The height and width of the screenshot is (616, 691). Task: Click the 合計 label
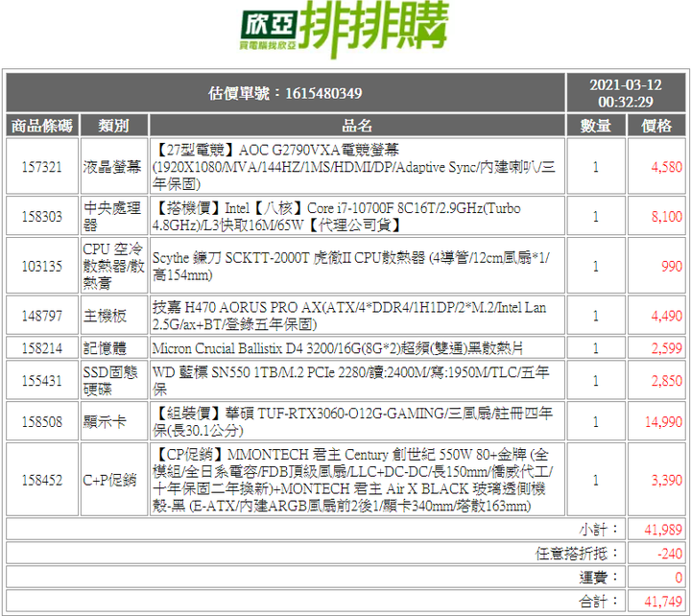[599, 601]
